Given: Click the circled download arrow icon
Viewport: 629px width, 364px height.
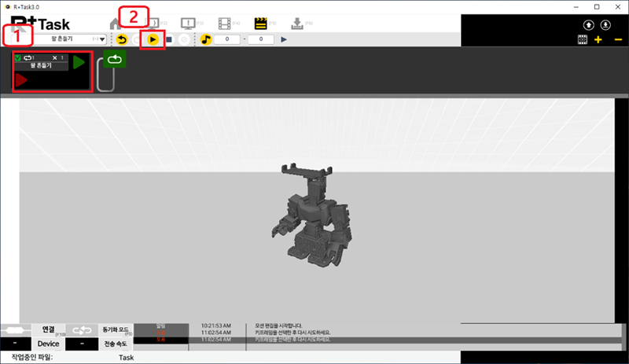Looking at the screenshot, I should (605, 24).
